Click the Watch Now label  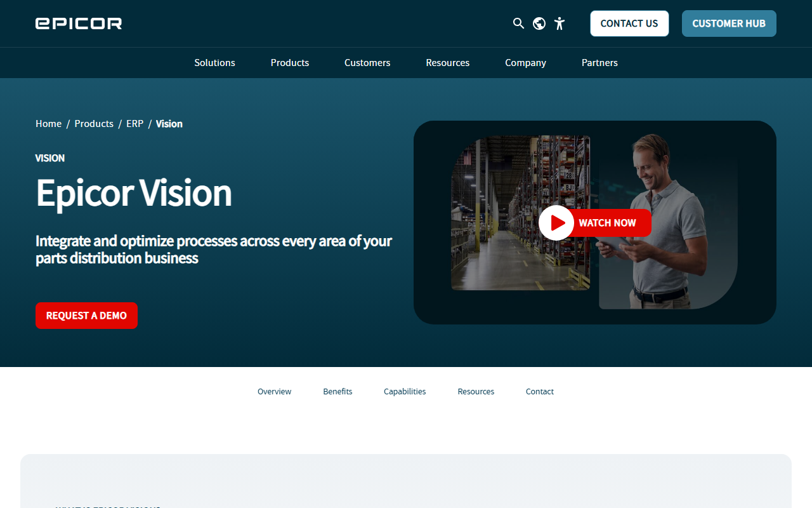pyautogui.click(x=607, y=223)
